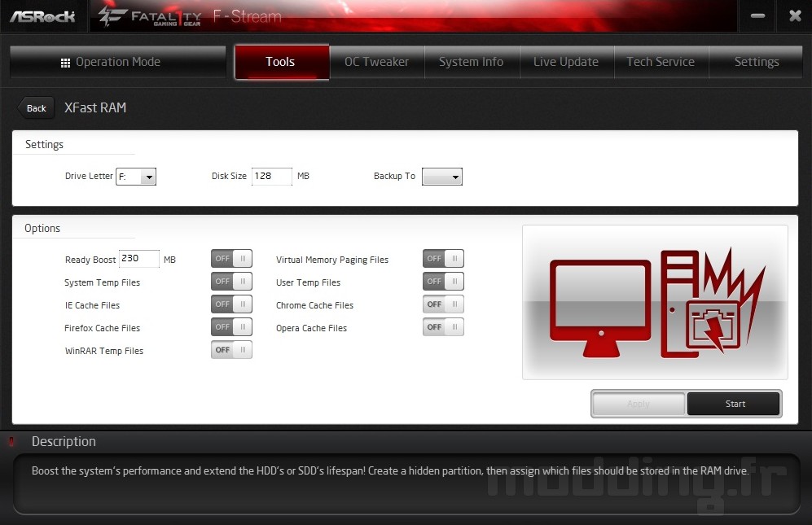Open the System Info tab
Viewport: 812px width, 525px height.
(472, 62)
